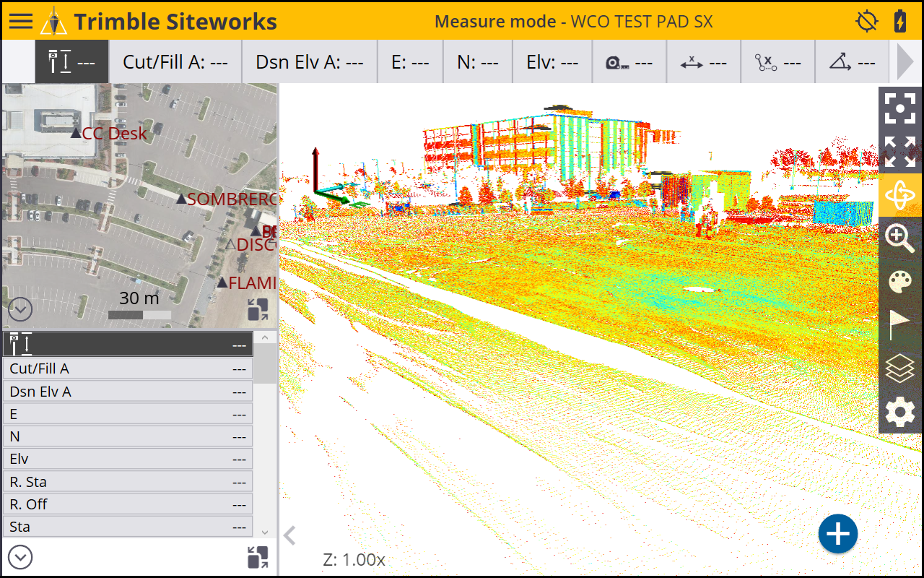Select the E: easting info bar item
924x578 pixels.
coord(410,61)
